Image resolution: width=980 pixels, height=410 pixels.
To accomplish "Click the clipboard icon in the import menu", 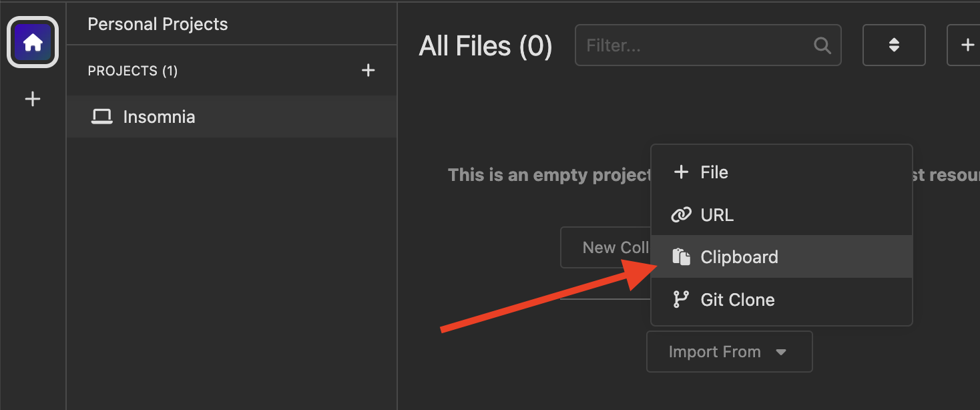I will point(681,256).
